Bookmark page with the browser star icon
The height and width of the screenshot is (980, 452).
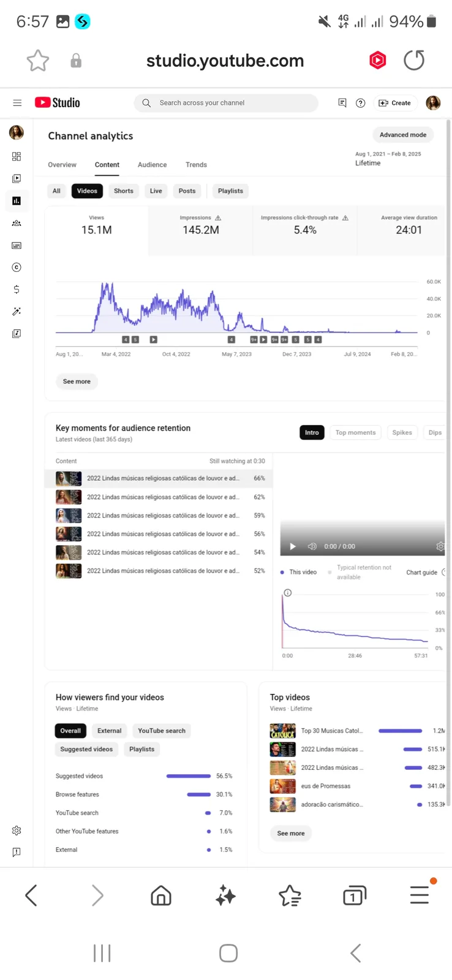[x=38, y=61]
